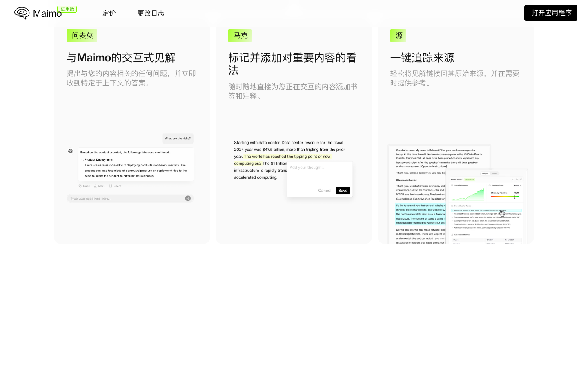Click the yellow highlighted 'tipping point' text
588x368 pixels.
(x=287, y=157)
